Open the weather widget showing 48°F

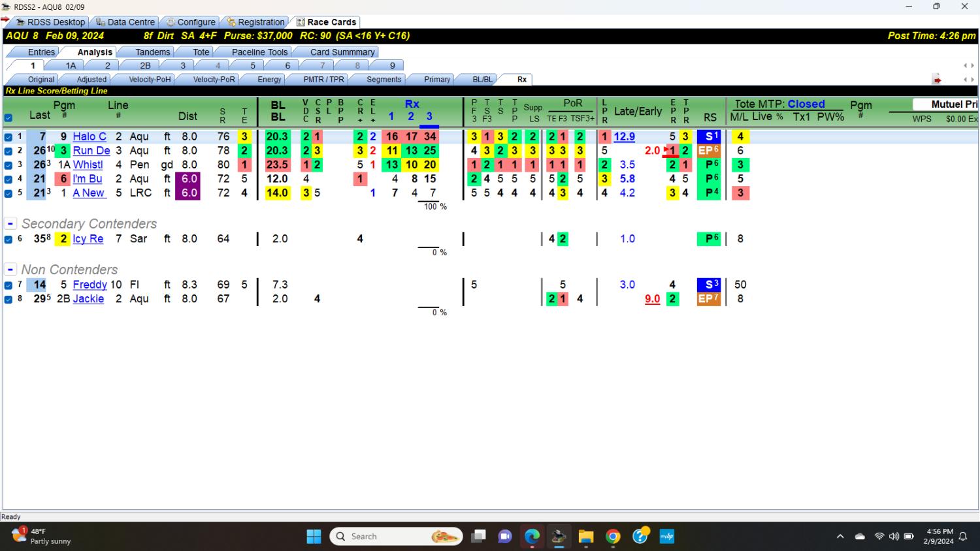41,536
